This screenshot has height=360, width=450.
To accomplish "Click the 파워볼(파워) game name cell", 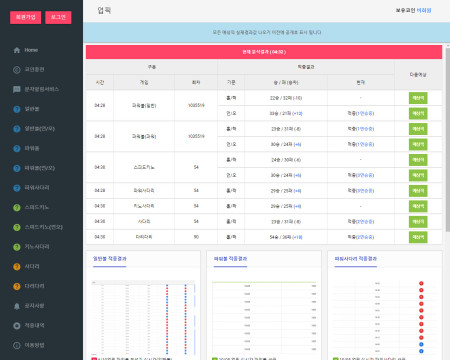I will 144,136.
